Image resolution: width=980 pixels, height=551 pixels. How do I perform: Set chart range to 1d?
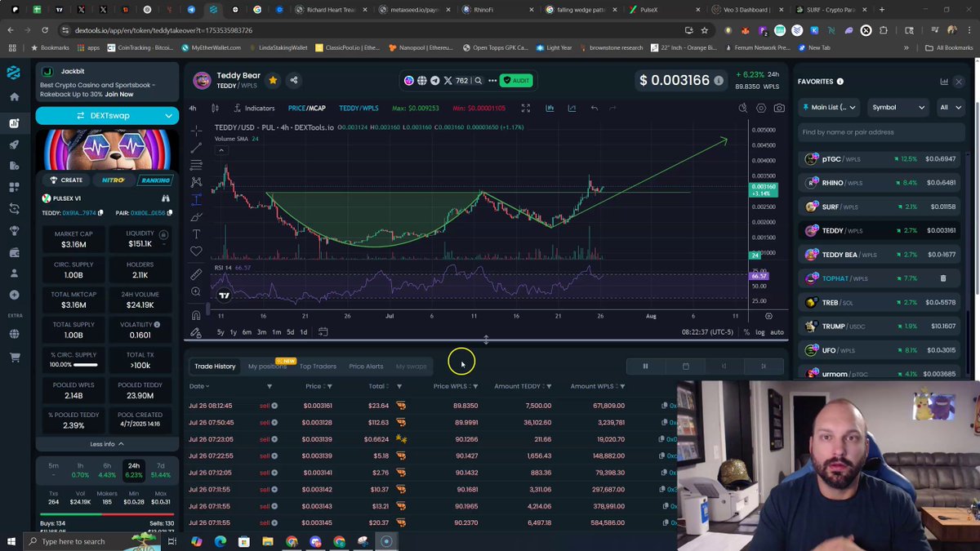click(303, 332)
